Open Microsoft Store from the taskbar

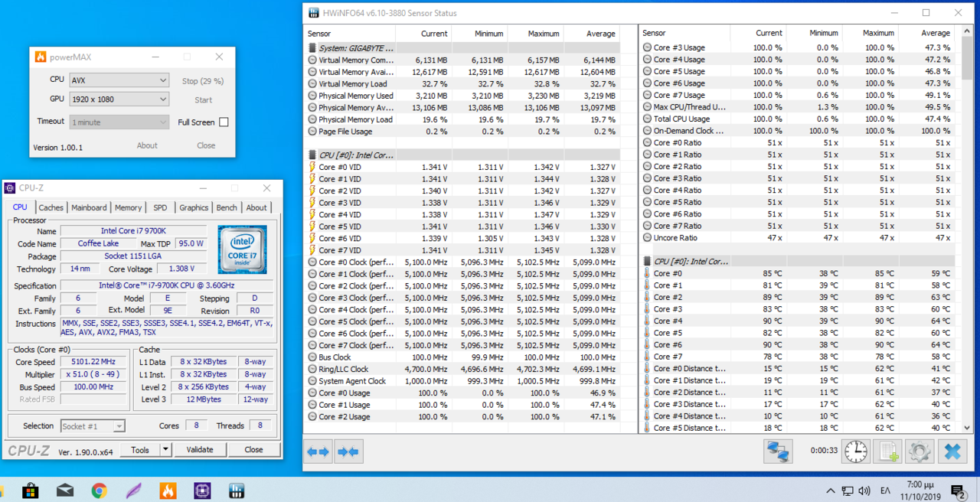pyautogui.click(x=31, y=491)
